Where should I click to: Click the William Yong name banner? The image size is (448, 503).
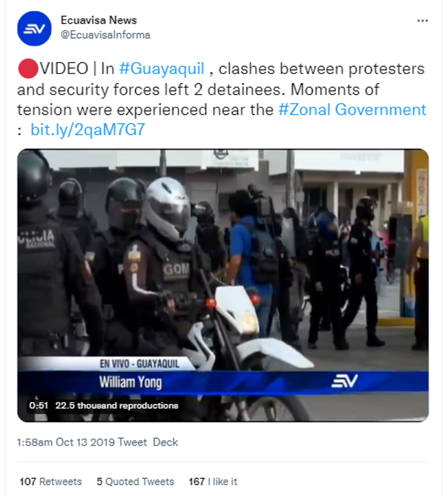point(130,382)
